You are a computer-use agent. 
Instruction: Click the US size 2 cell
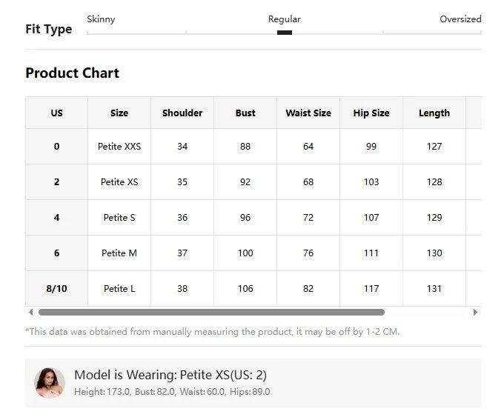tap(56, 182)
